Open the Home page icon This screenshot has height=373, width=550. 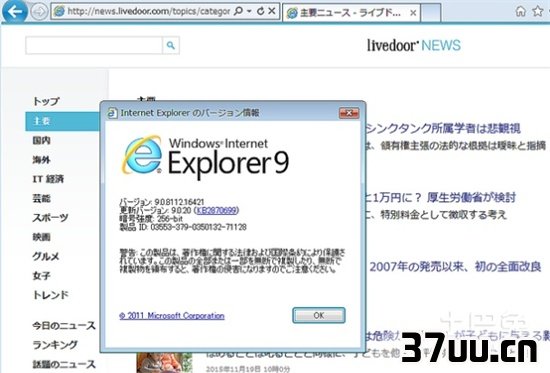pos(521,11)
